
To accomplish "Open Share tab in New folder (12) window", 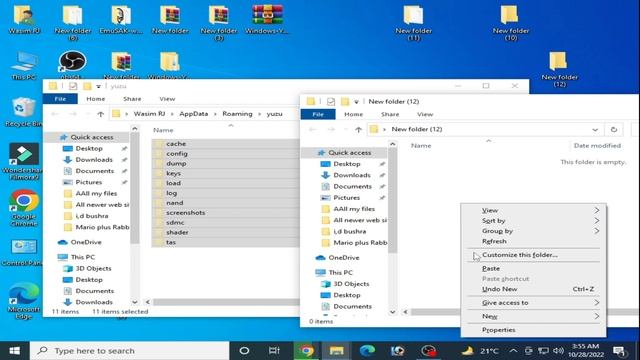I will pos(390,114).
